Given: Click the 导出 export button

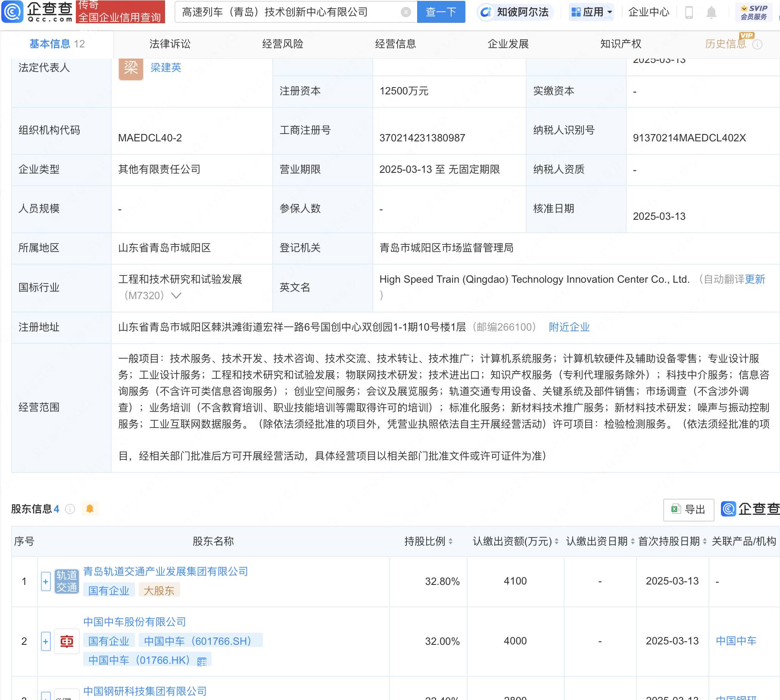Looking at the screenshot, I should click(689, 509).
